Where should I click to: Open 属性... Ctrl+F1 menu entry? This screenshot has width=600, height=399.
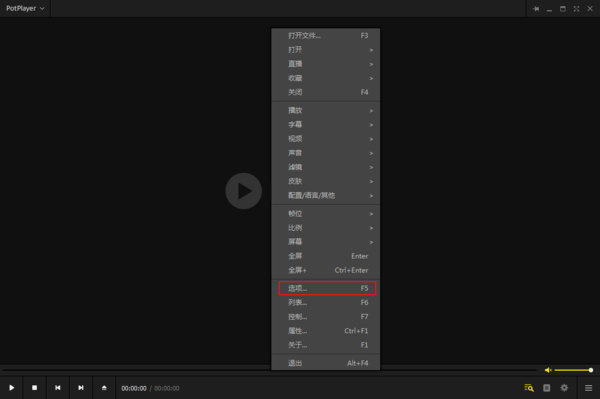pyautogui.click(x=326, y=331)
